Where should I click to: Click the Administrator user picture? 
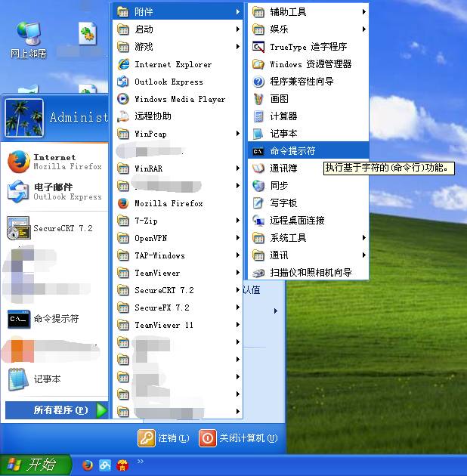(x=24, y=118)
